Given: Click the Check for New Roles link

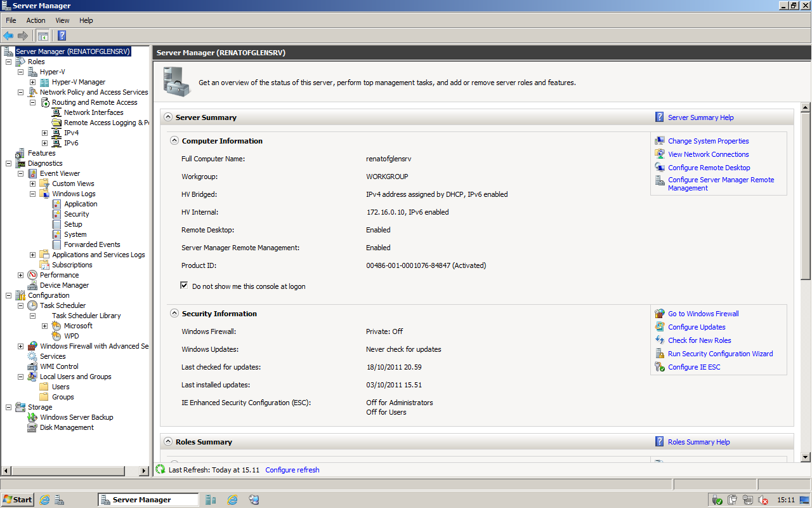Looking at the screenshot, I should coord(699,340).
